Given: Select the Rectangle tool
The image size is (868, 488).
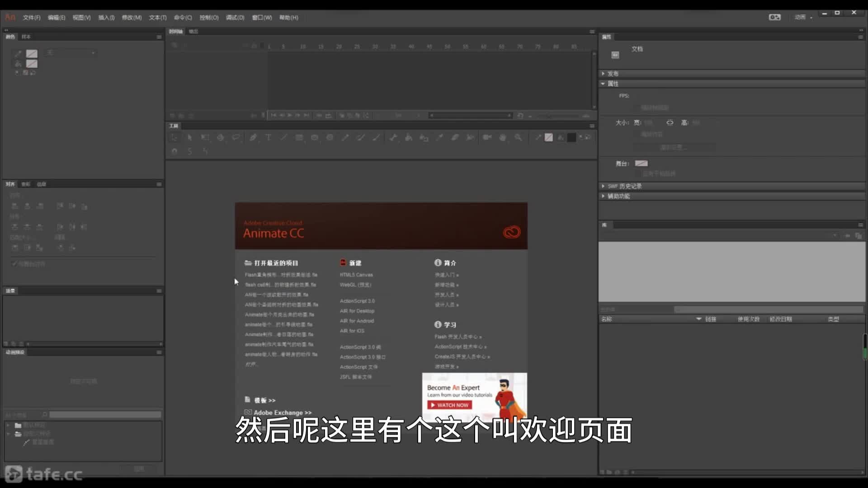Looking at the screenshot, I should (x=299, y=137).
